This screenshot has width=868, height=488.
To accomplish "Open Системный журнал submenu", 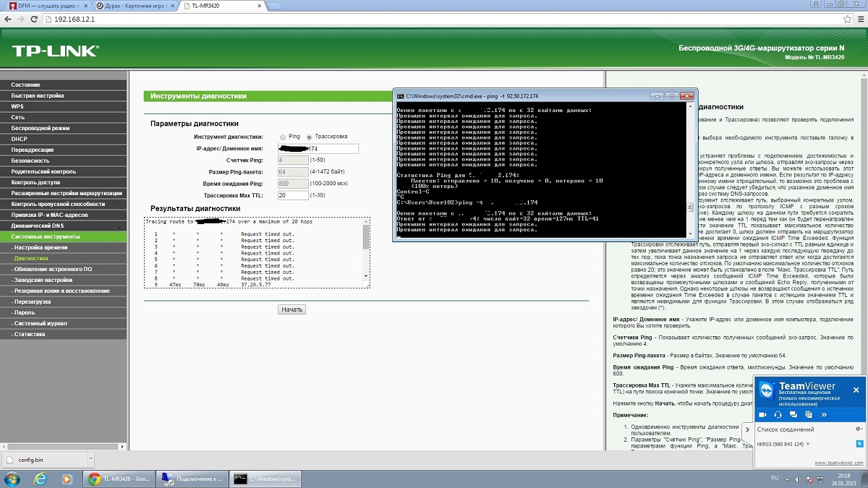I will coord(64,323).
